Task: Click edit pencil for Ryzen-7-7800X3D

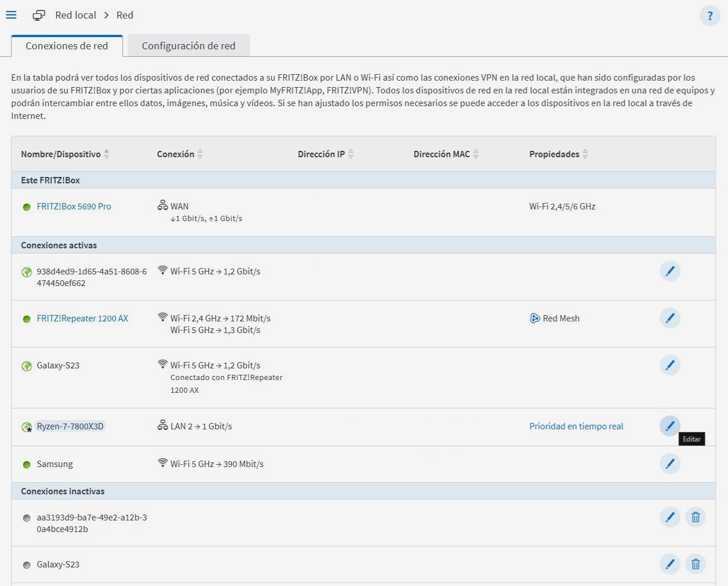Action: click(669, 426)
